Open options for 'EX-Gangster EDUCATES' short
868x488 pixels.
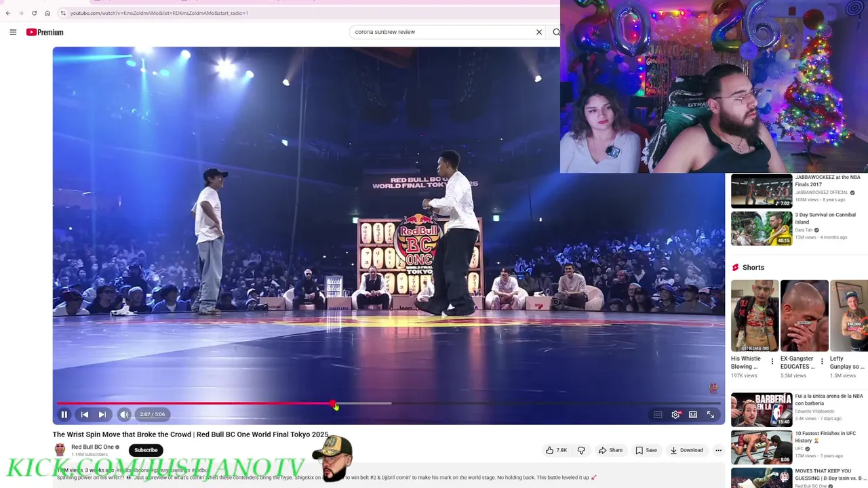(821, 362)
